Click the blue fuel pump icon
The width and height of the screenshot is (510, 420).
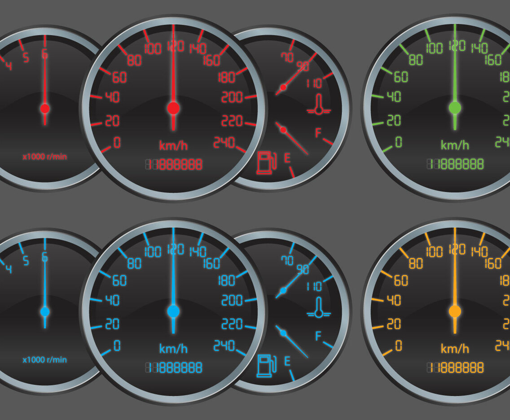click(265, 366)
